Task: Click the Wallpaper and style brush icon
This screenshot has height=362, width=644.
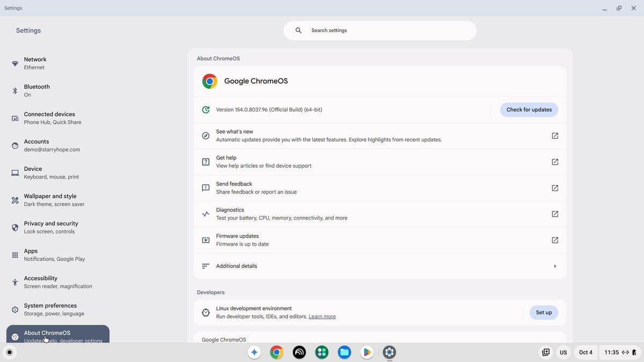Action: coord(15,200)
